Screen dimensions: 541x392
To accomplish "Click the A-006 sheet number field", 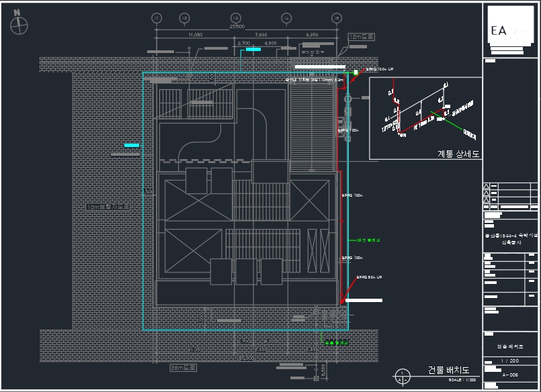I will 511,375.
